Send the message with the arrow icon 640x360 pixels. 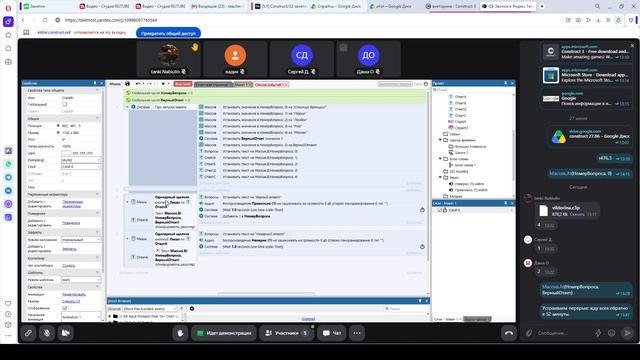pyautogui.click(x=627, y=333)
